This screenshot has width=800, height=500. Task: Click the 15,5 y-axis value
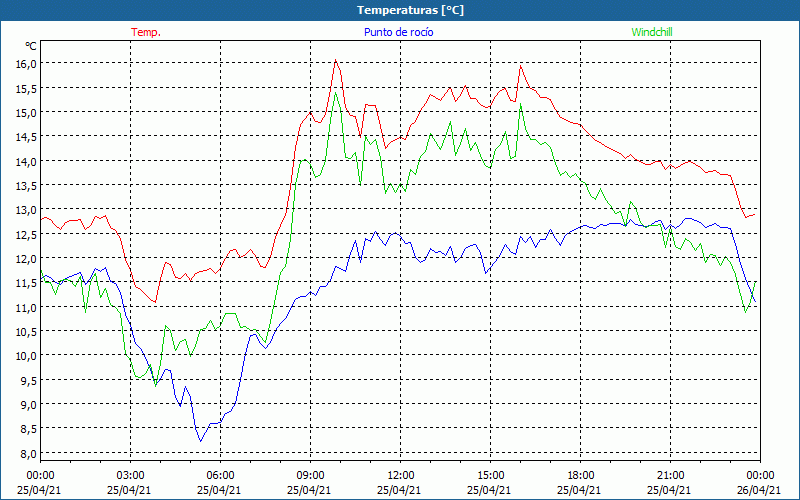coord(26,88)
